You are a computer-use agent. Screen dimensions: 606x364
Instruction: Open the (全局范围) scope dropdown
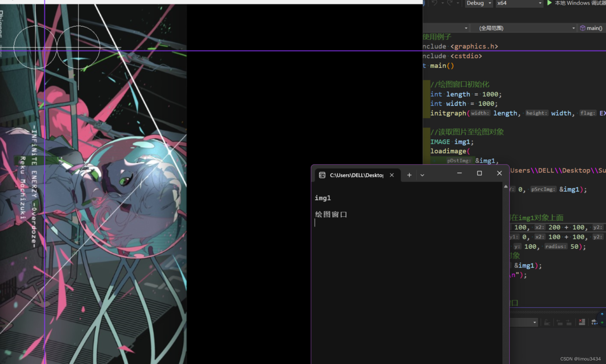(524, 28)
